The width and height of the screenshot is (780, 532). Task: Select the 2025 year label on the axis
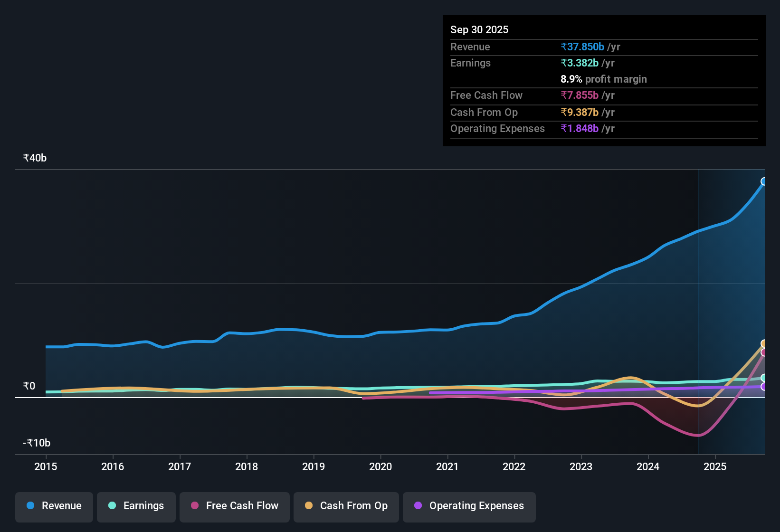tap(716, 467)
